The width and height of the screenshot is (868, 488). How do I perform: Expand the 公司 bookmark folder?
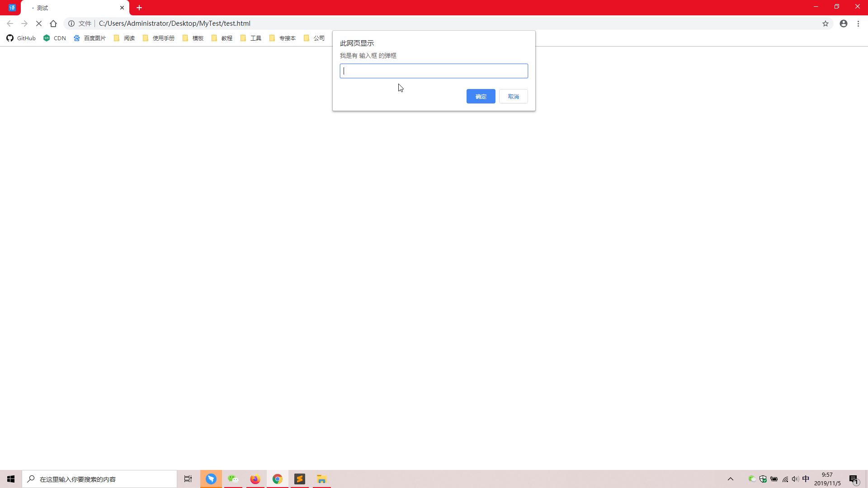314,38
